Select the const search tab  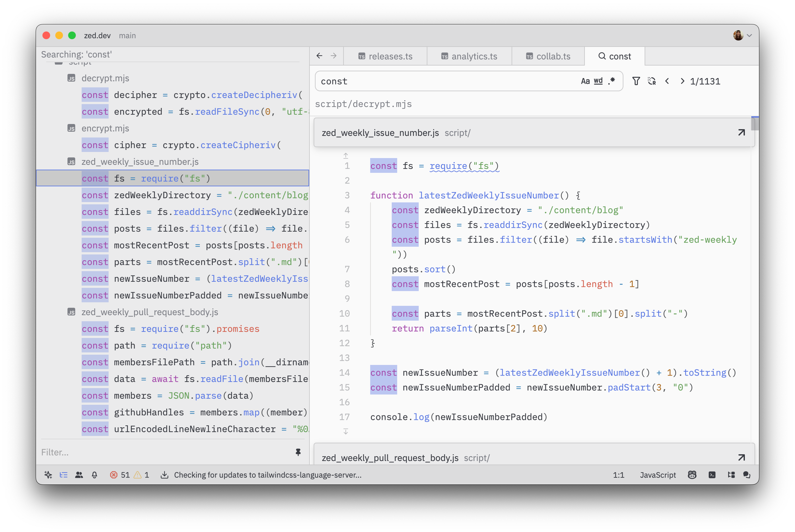[614, 56]
